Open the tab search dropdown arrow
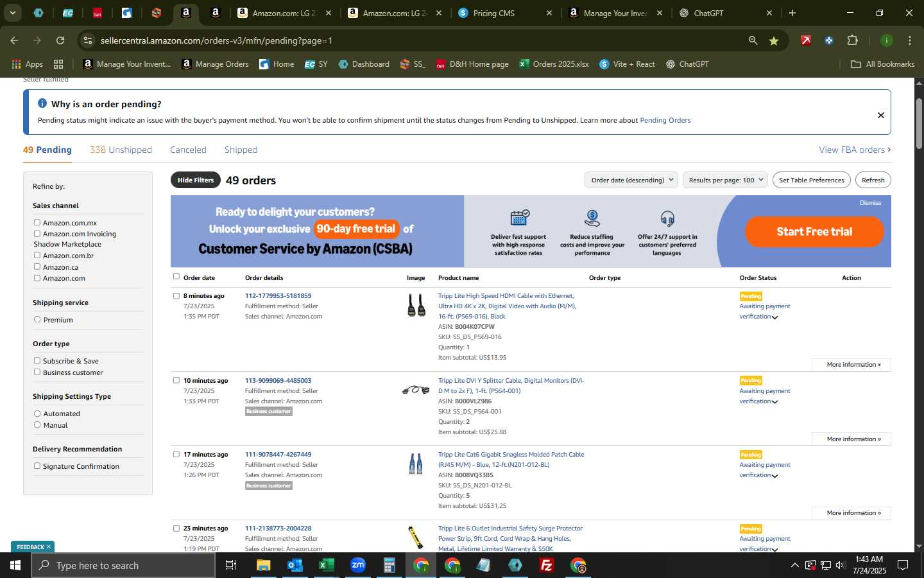 click(x=12, y=12)
